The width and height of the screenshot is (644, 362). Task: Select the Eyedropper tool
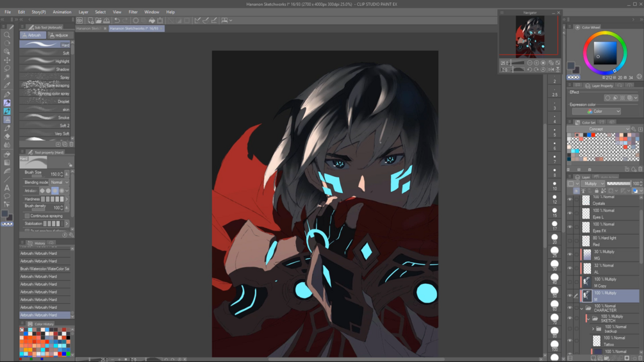(7, 85)
